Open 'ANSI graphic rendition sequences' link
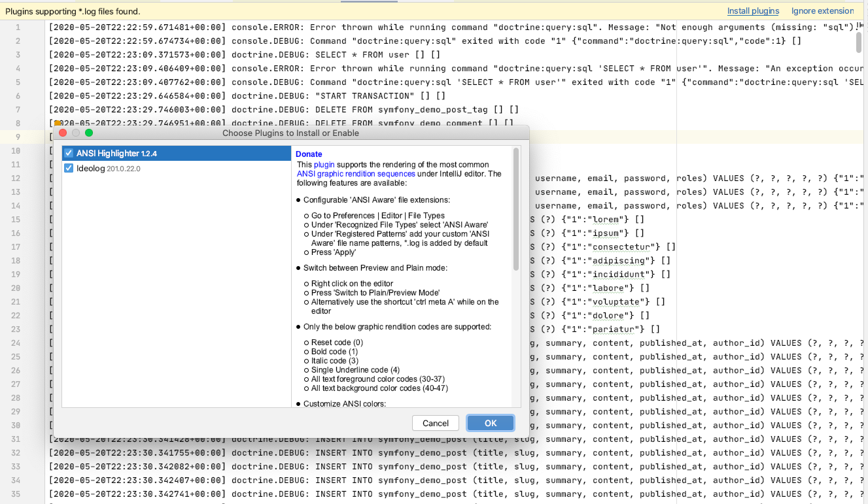The width and height of the screenshot is (868, 504). click(356, 174)
